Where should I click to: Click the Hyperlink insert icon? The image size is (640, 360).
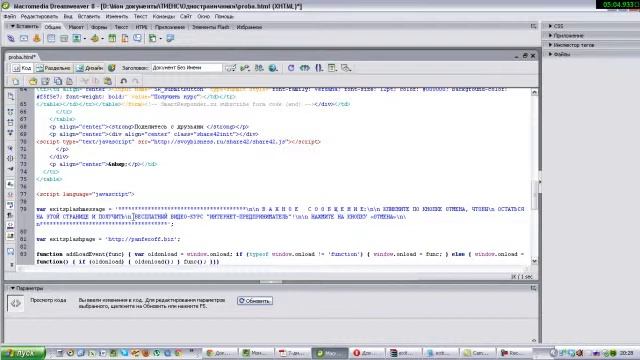11,38
